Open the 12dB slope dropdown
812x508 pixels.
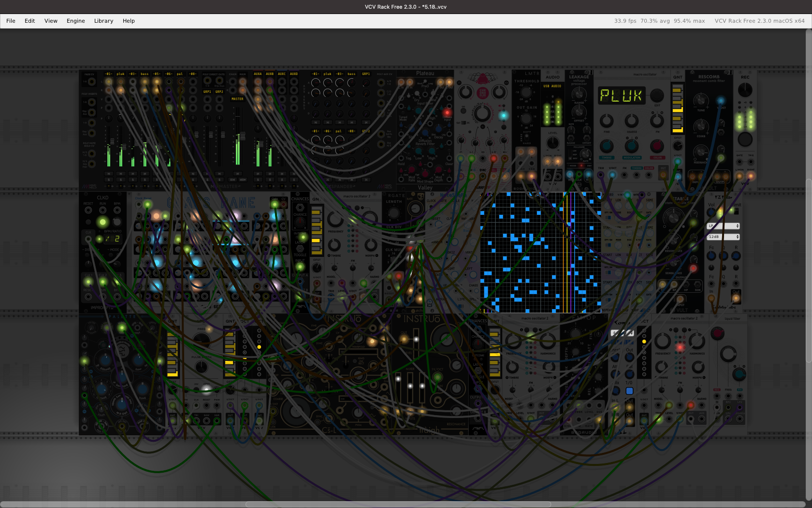724,237
